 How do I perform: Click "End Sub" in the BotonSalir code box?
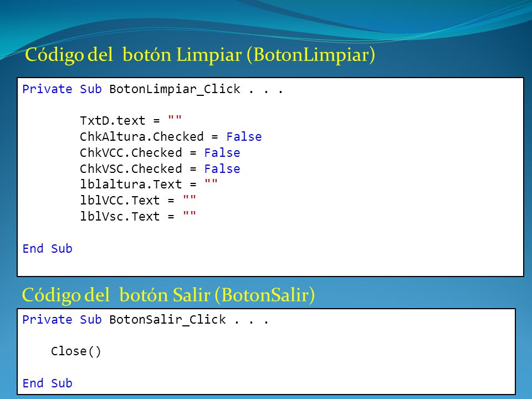click(x=48, y=383)
